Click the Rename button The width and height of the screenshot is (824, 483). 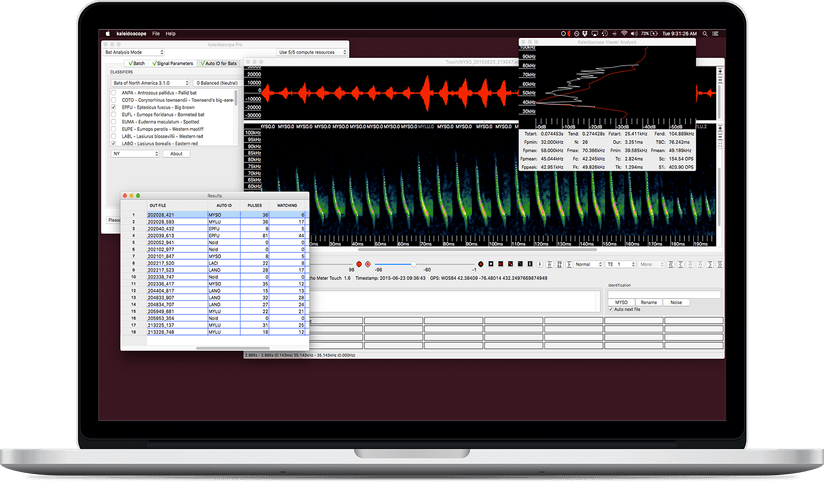(648, 302)
